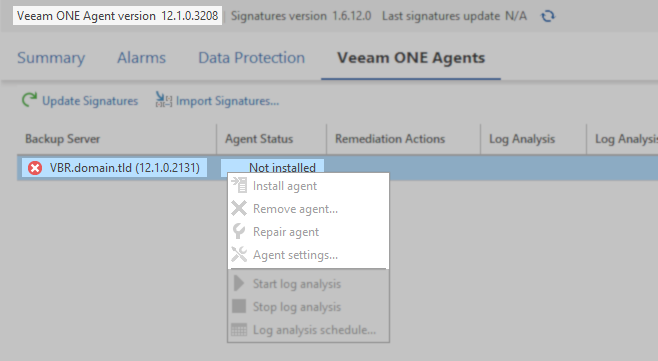This screenshot has height=361, width=658.
Task: Click the Install agent menu icon
Action: coord(239,185)
